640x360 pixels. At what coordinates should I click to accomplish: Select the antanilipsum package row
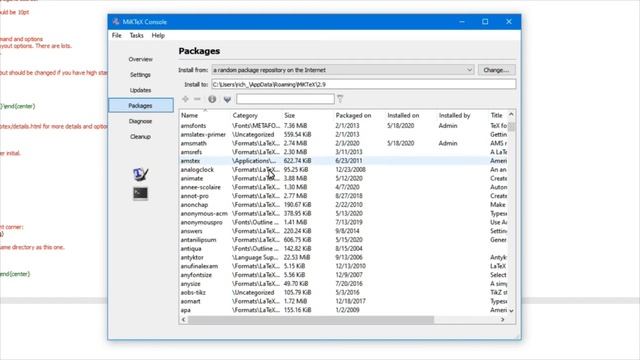pyautogui.click(x=344, y=240)
